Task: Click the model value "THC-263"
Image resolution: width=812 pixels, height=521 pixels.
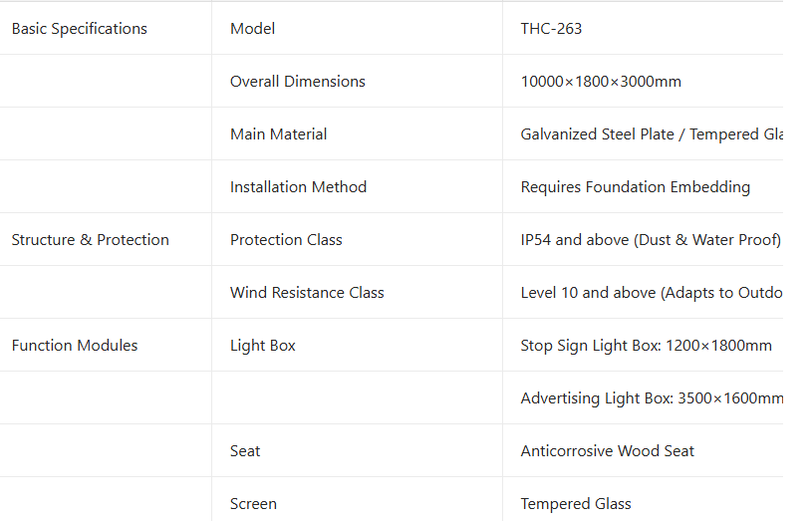Action: [551, 29]
